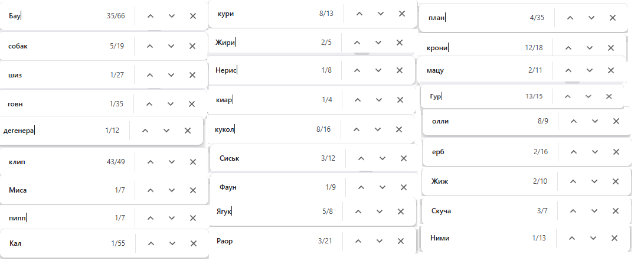
Task: Show previous result for 'кури'
Action: (359, 13)
